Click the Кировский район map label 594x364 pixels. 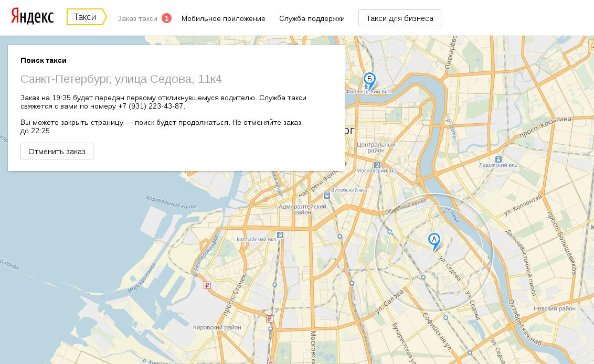tap(217, 327)
